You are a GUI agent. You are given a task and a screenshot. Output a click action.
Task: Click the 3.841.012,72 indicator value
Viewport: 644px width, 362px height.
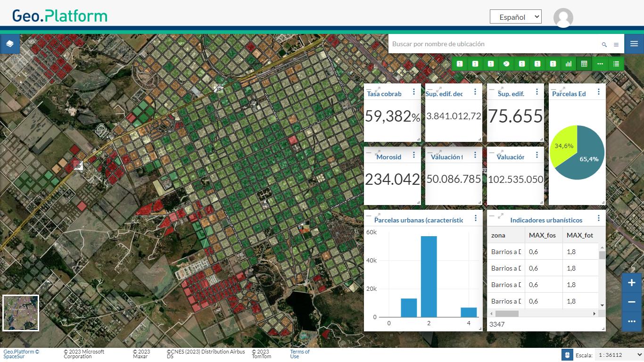454,116
